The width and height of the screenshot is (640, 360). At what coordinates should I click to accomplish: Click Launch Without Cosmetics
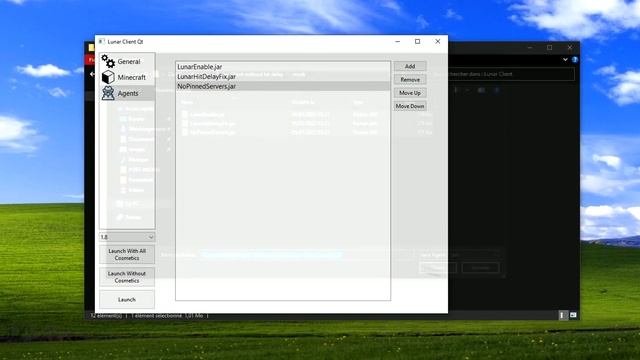tap(127, 277)
